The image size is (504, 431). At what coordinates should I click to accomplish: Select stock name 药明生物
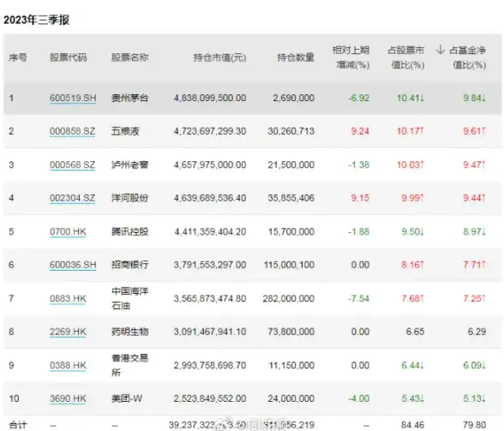130,332
